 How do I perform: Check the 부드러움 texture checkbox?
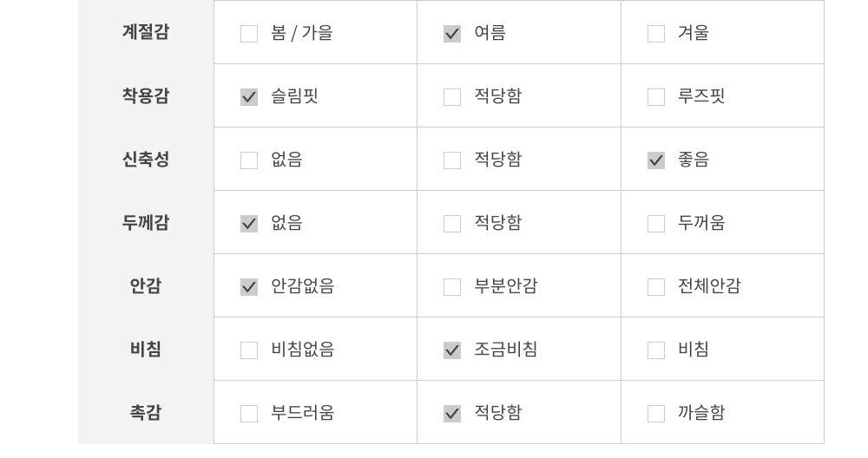249,414
